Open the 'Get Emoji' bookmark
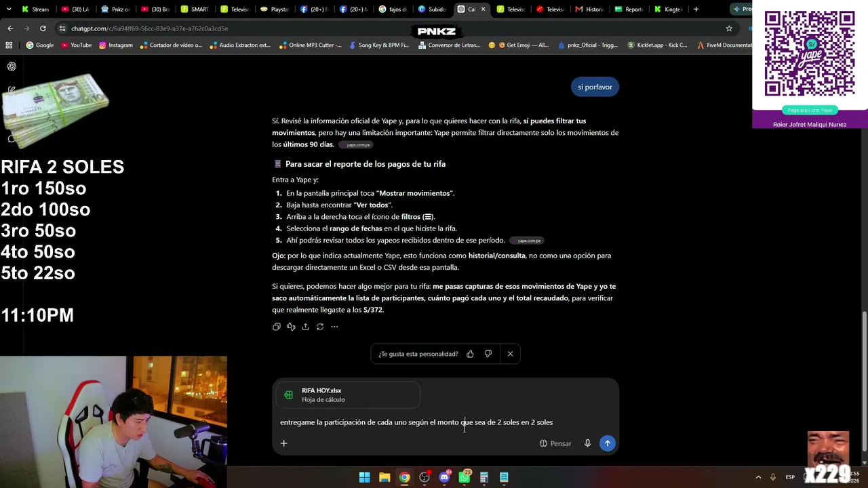This screenshot has width=868, height=488. tap(519, 45)
